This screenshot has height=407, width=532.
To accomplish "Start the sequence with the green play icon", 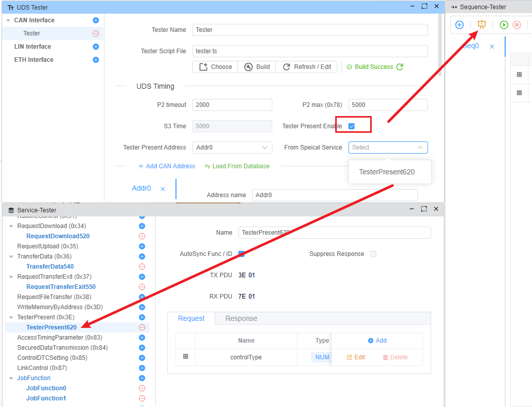I will click(x=504, y=25).
